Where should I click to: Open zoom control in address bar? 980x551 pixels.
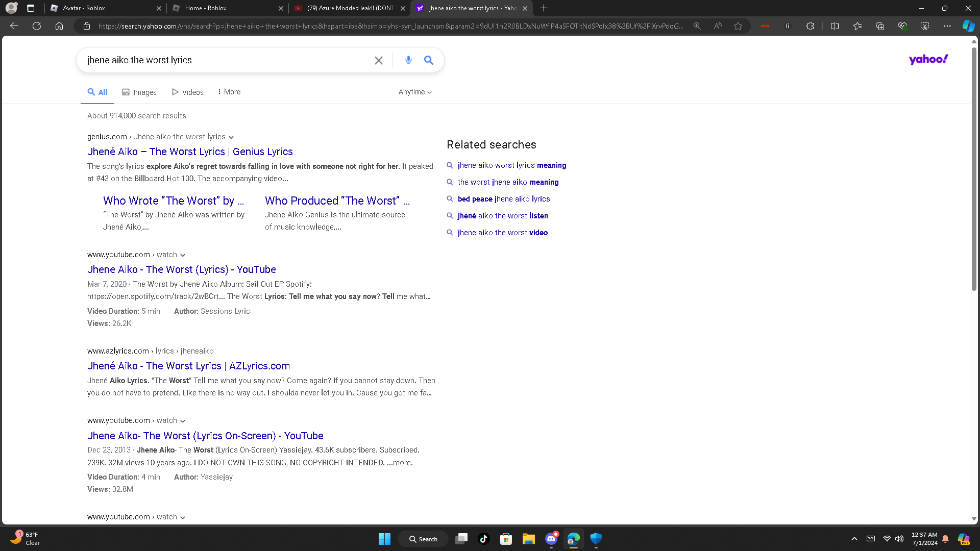click(x=697, y=26)
